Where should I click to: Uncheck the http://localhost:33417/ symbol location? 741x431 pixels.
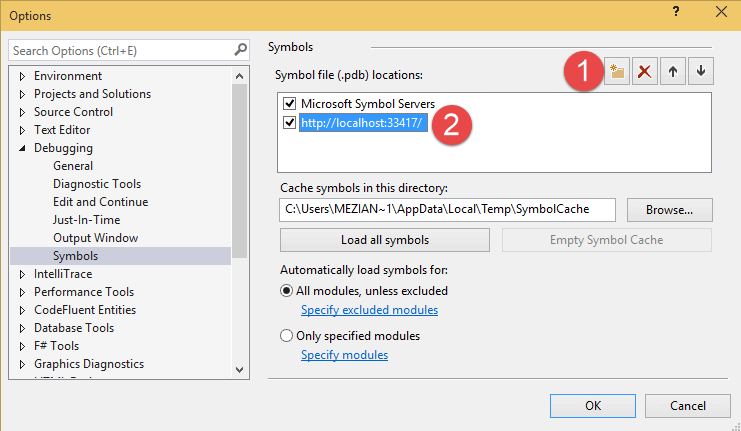click(290, 123)
